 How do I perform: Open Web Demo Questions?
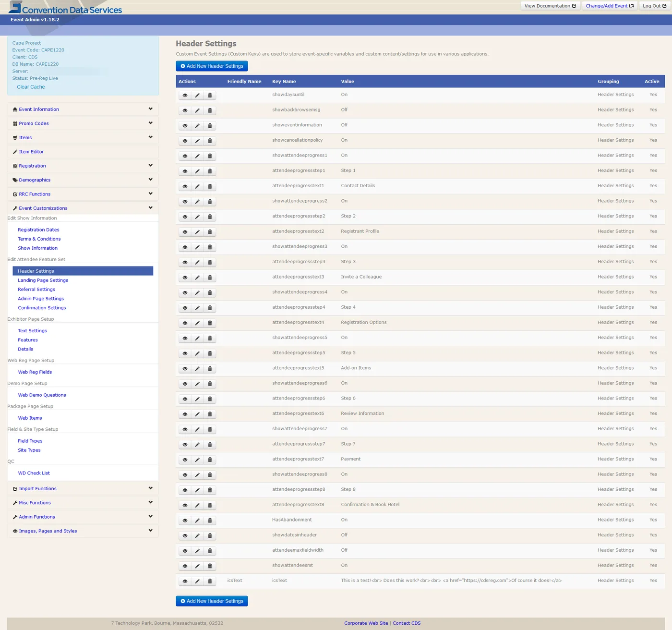point(42,395)
